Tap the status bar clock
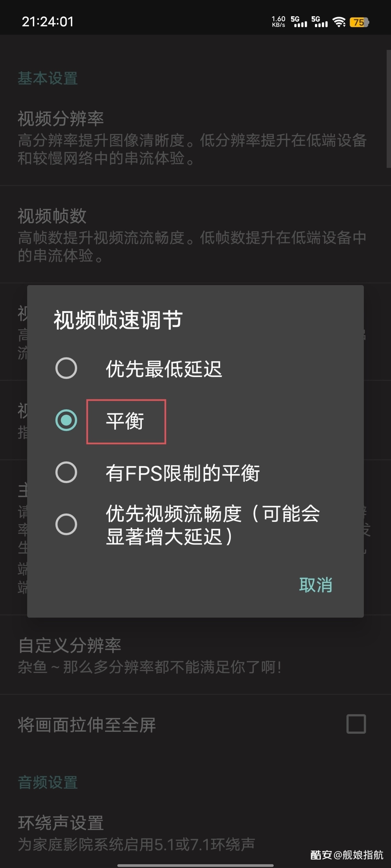This screenshot has width=391, height=868. click(48, 22)
